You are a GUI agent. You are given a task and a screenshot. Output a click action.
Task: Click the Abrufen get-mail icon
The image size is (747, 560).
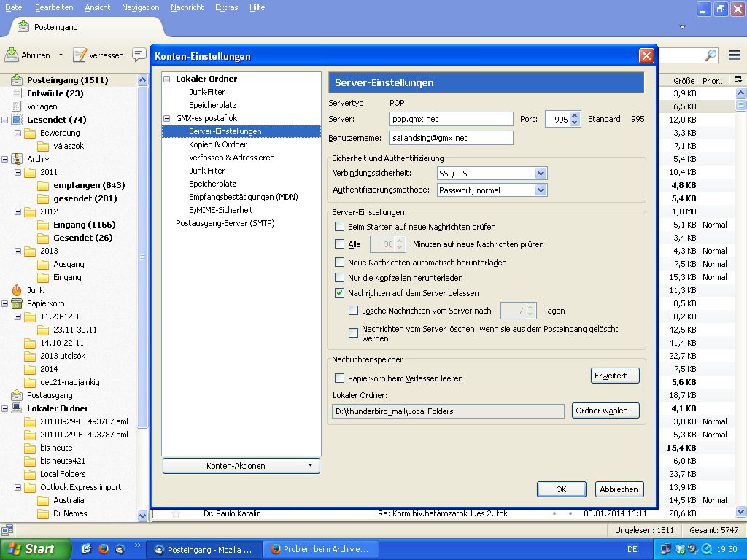coord(12,55)
